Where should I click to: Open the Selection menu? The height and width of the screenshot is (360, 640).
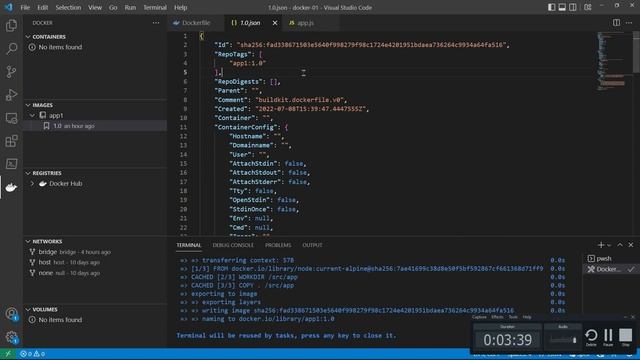(x=68, y=7)
